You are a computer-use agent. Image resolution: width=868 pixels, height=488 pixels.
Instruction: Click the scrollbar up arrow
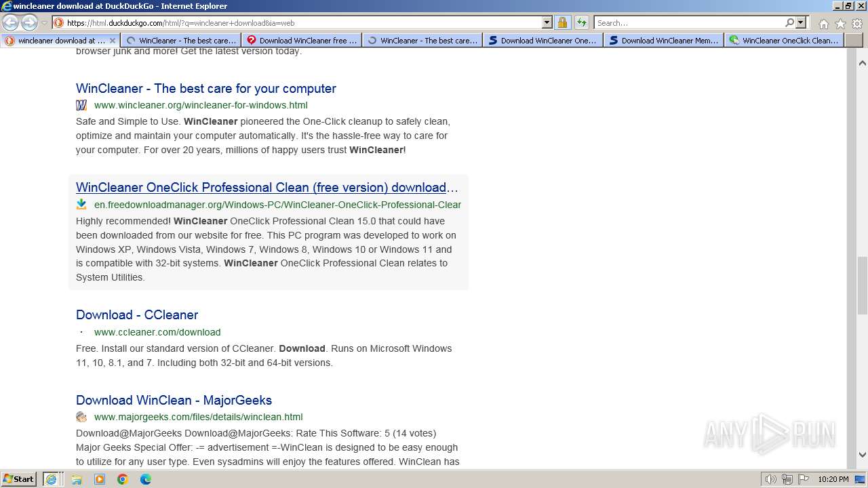tap(862, 63)
